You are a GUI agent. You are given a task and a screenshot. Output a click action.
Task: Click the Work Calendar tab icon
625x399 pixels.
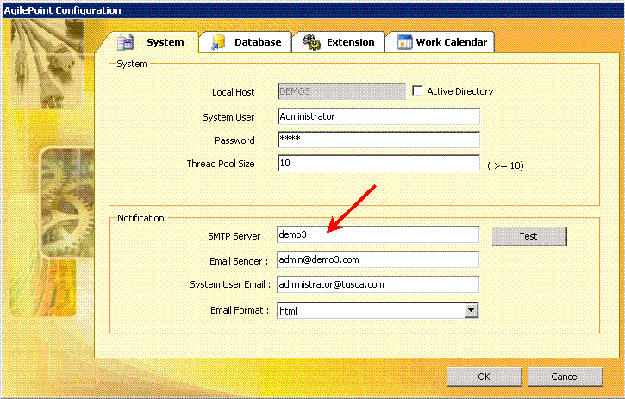[404, 42]
